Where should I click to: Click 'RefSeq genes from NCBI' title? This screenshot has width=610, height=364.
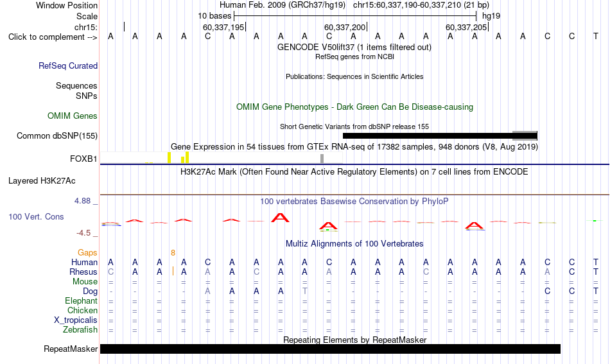[354, 56]
